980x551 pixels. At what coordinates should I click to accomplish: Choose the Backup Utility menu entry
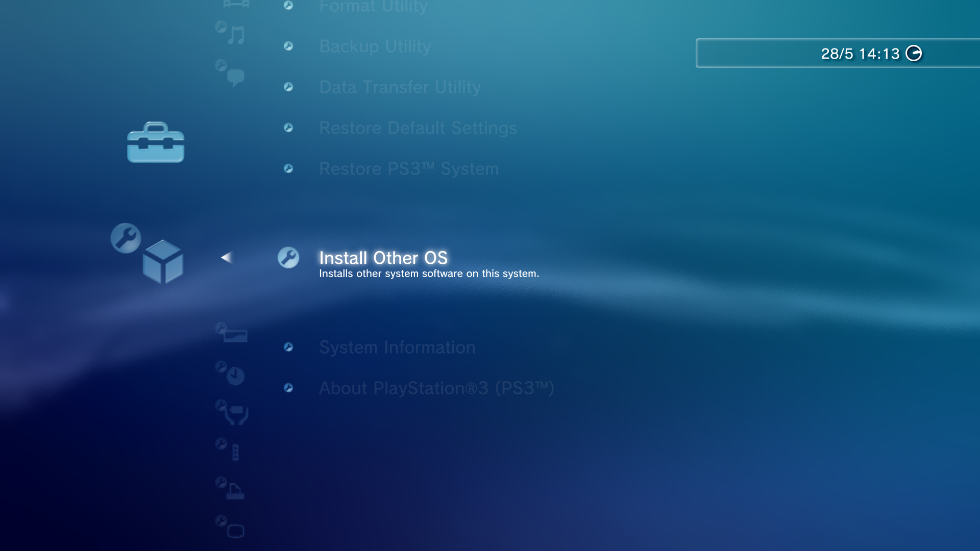(375, 46)
